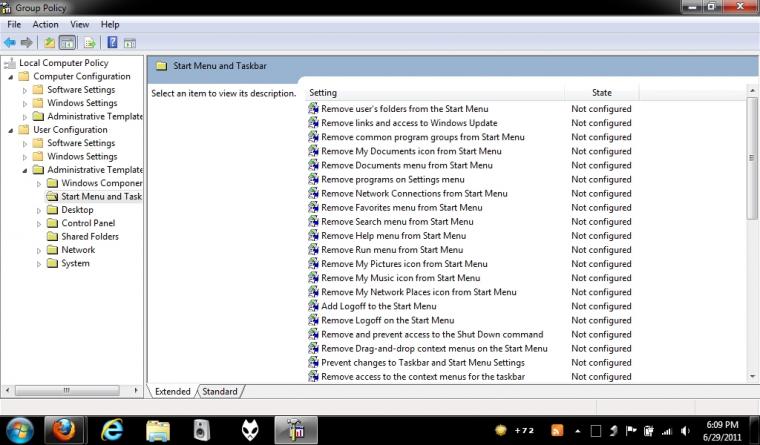This screenshot has width=760, height=445.
Task: Expand Computer Configuration Software Settings arrow
Action: [25, 90]
